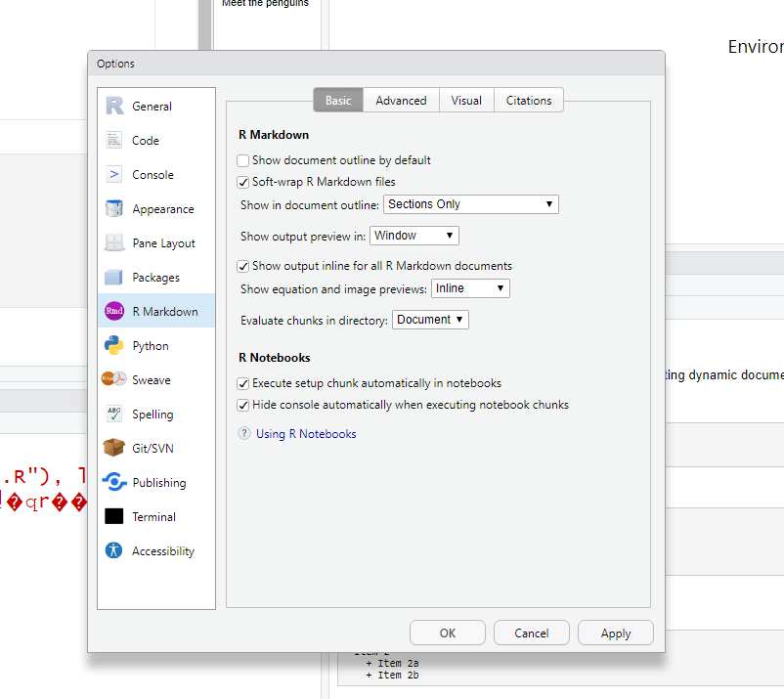The height and width of the screenshot is (699, 784).
Task: Select the Sweave PDF icon
Action: click(x=114, y=379)
